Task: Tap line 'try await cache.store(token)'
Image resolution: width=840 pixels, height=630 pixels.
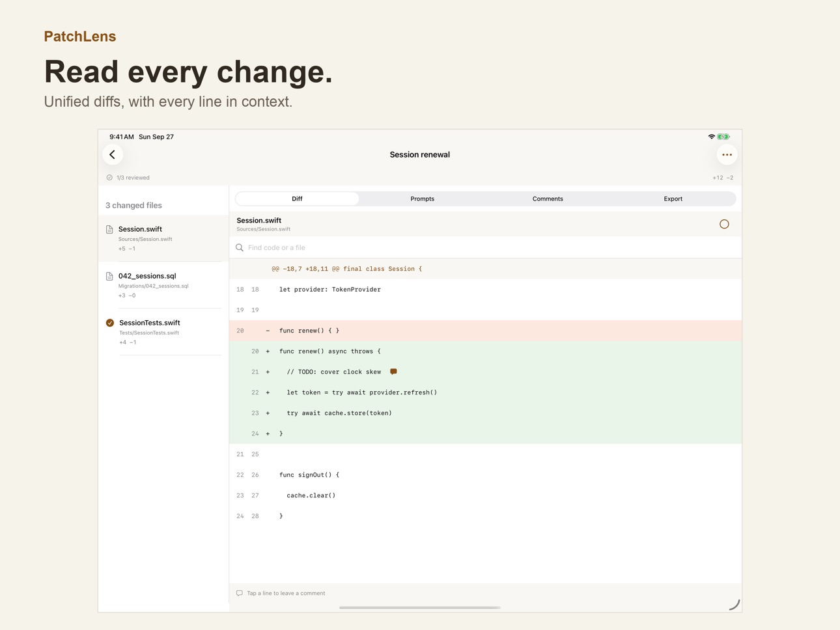Action: tap(485, 413)
